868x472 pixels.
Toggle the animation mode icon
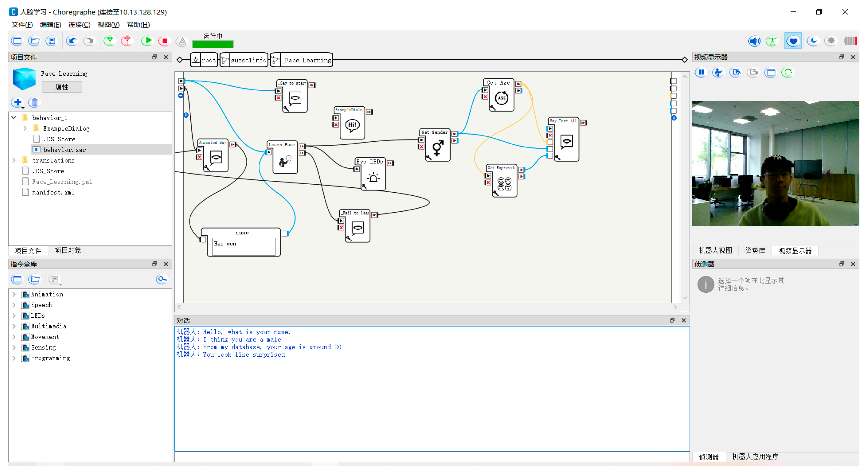click(772, 41)
